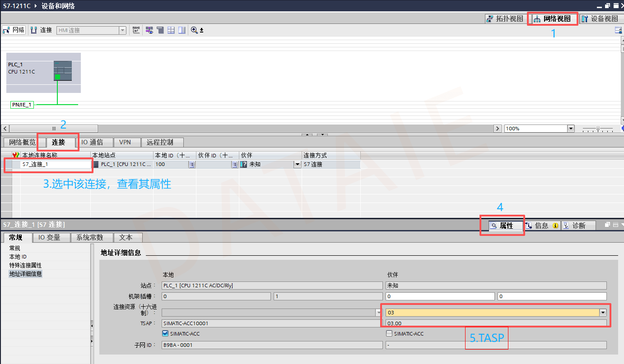
Task: Switch to the 文本 texts tab
Action: click(128, 237)
